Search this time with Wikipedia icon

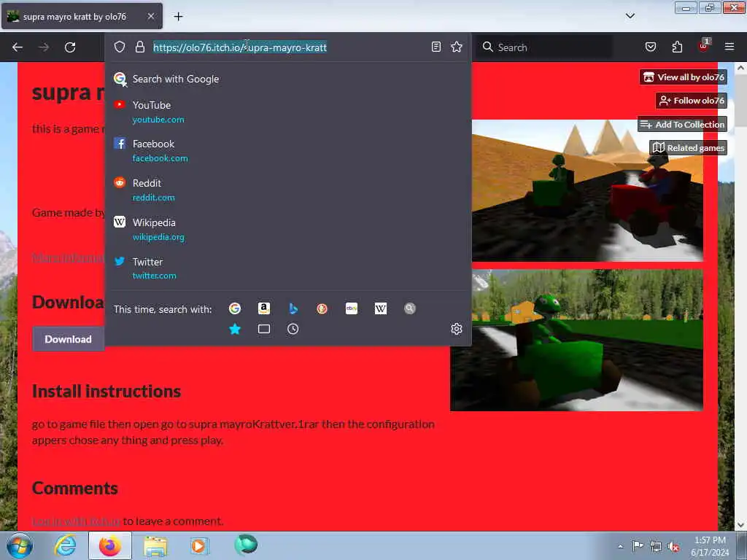point(381,308)
